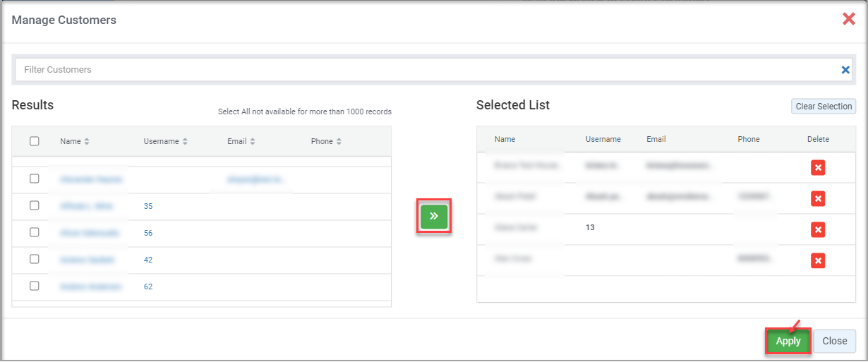Open the username 62 link in Results
Image resolution: width=868 pixels, height=362 pixels.
coord(148,286)
